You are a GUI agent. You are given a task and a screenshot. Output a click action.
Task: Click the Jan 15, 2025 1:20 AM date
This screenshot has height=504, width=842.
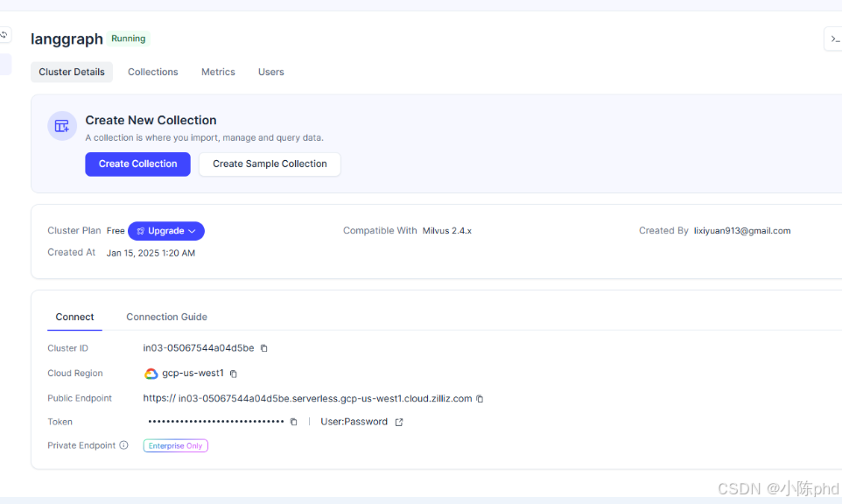151,253
